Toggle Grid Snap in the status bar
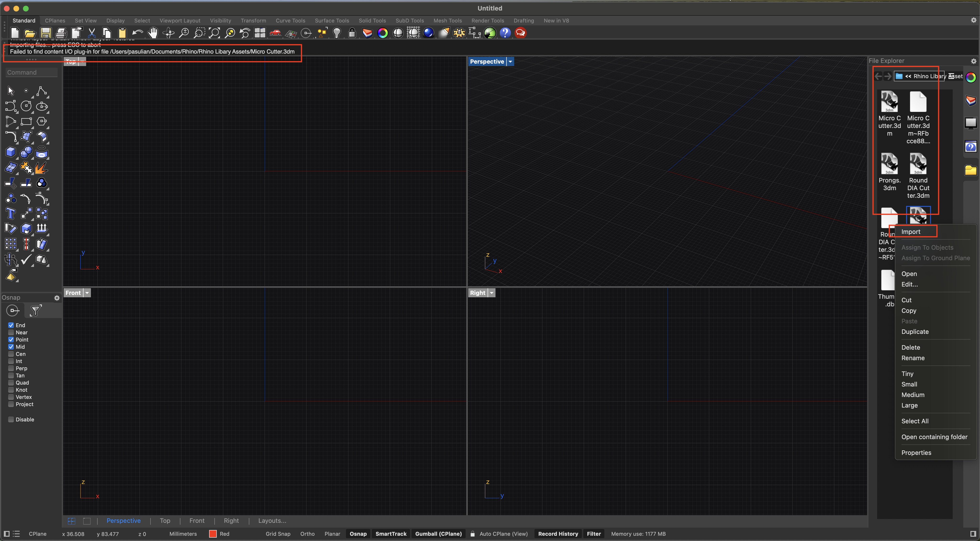The width and height of the screenshot is (980, 541). click(278, 534)
